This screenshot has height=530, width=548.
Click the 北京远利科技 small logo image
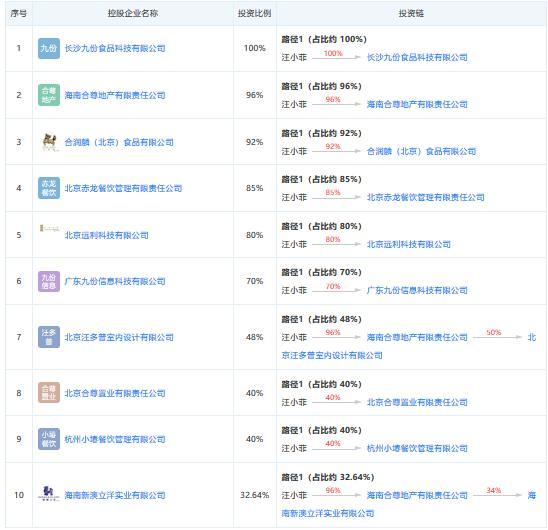[x=49, y=229]
